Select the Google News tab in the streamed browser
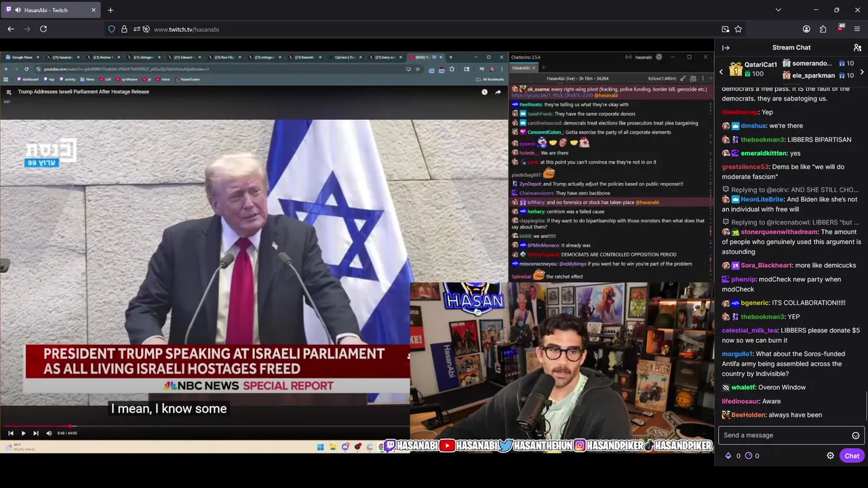 [21, 57]
